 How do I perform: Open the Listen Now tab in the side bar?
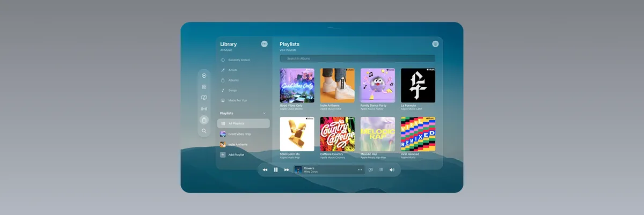tap(204, 76)
